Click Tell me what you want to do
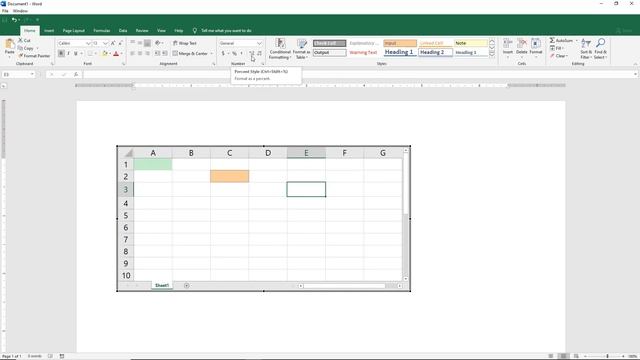The image size is (640, 360). [x=226, y=31]
